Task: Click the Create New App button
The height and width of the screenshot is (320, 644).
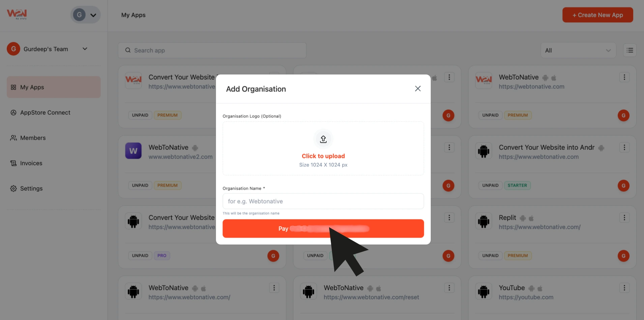Action: (597, 15)
